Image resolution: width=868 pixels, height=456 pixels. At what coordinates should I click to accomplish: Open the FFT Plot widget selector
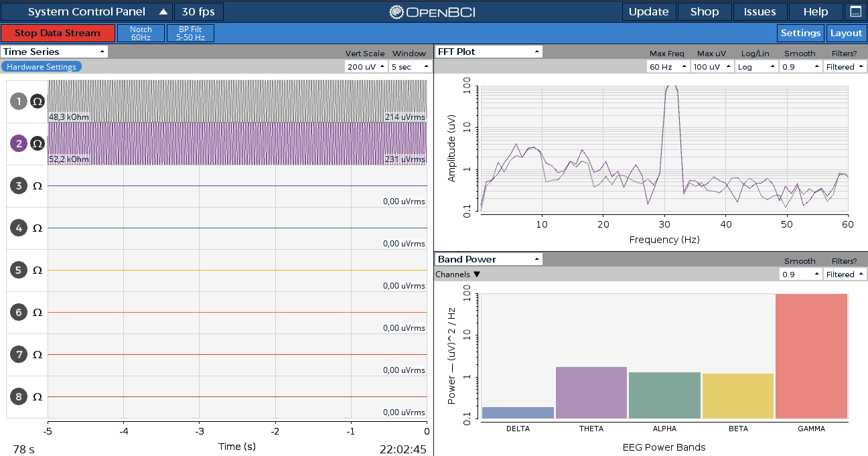click(489, 52)
